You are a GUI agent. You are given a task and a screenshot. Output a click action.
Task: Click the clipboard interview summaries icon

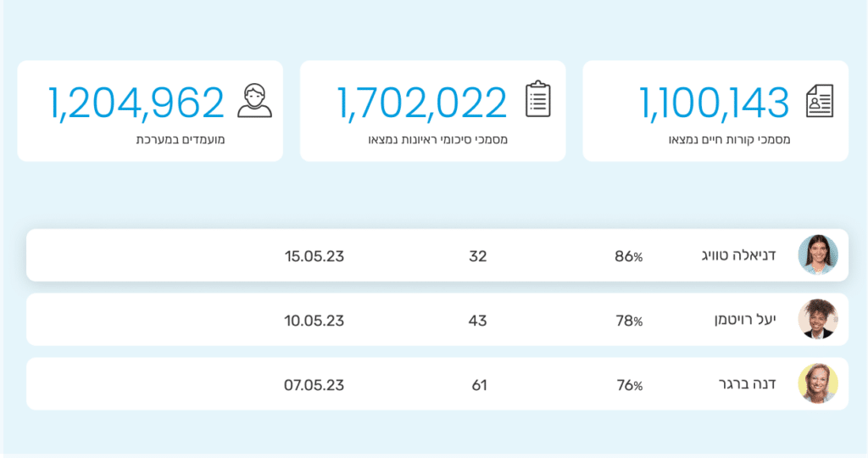point(537,99)
